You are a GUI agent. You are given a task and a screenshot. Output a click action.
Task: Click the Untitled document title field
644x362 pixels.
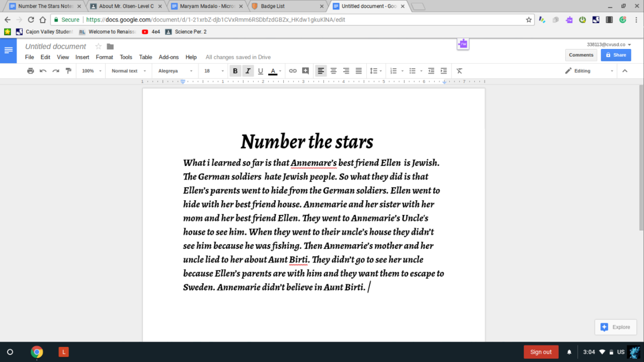click(x=56, y=46)
